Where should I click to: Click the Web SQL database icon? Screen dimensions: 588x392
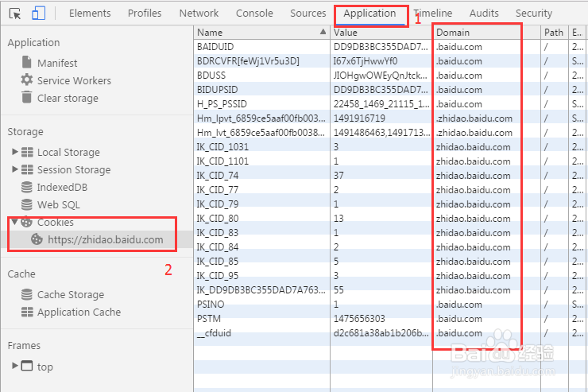[27, 204]
